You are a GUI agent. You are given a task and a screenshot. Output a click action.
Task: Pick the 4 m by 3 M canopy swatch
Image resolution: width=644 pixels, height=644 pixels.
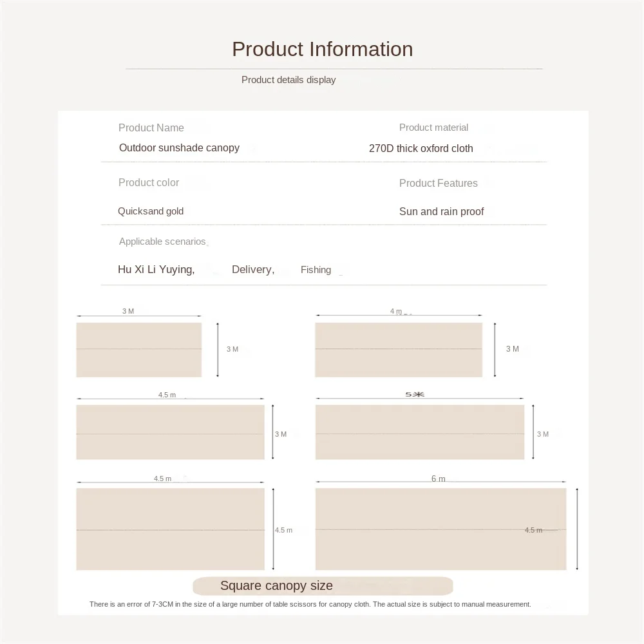(x=398, y=350)
